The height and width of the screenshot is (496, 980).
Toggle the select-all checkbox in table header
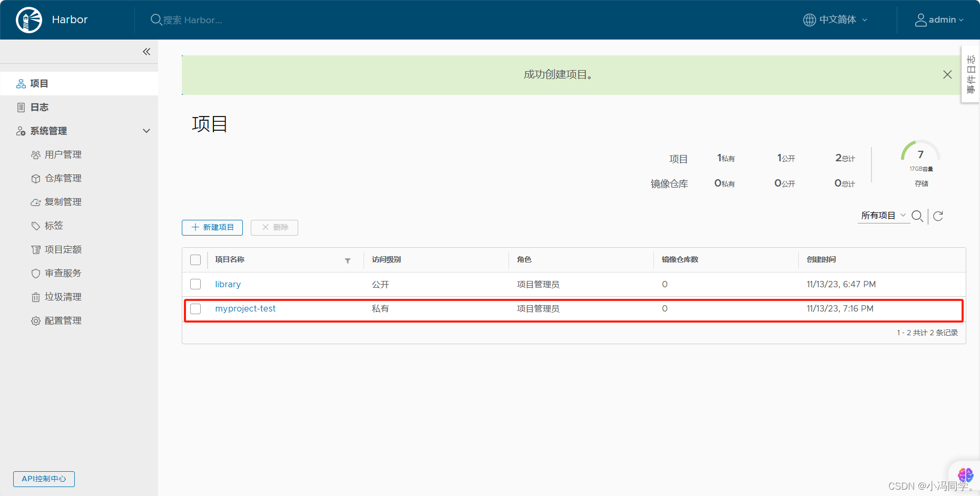point(195,260)
